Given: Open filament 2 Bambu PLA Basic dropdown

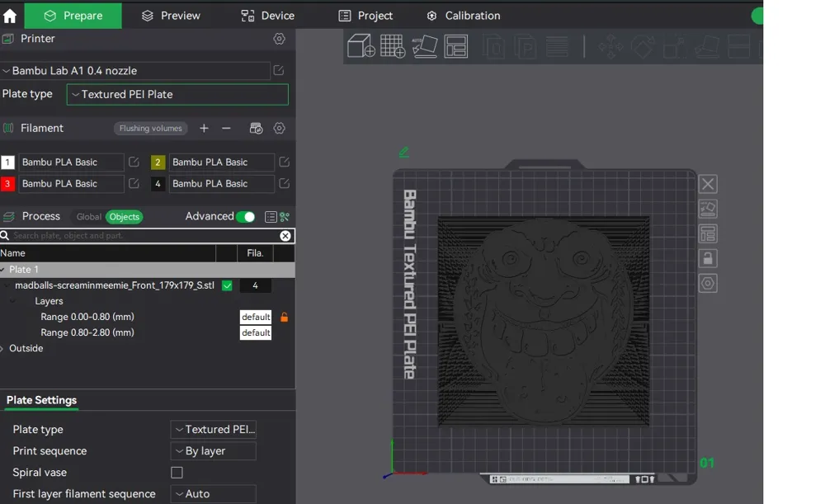Looking at the screenshot, I should pyautogui.click(x=221, y=162).
